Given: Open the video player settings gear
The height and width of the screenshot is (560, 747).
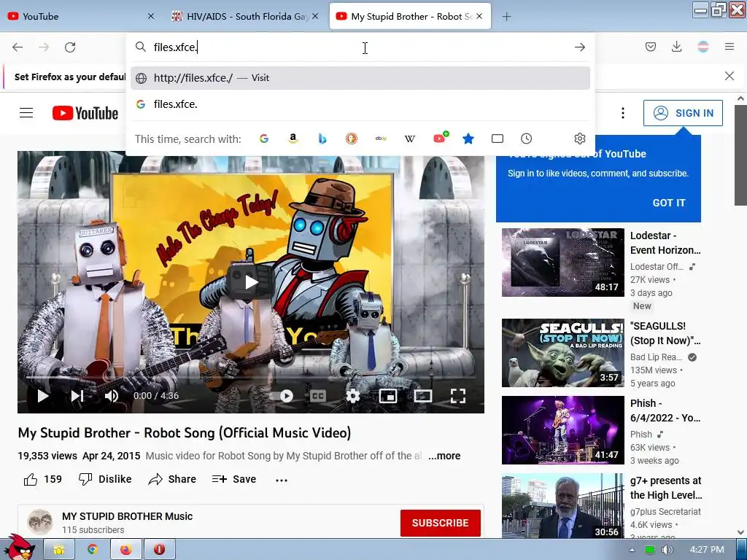Looking at the screenshot, I should point(353,396).
